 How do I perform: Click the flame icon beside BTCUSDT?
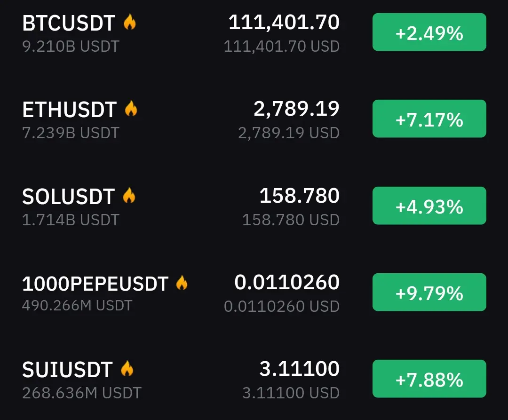coord(130,22)
